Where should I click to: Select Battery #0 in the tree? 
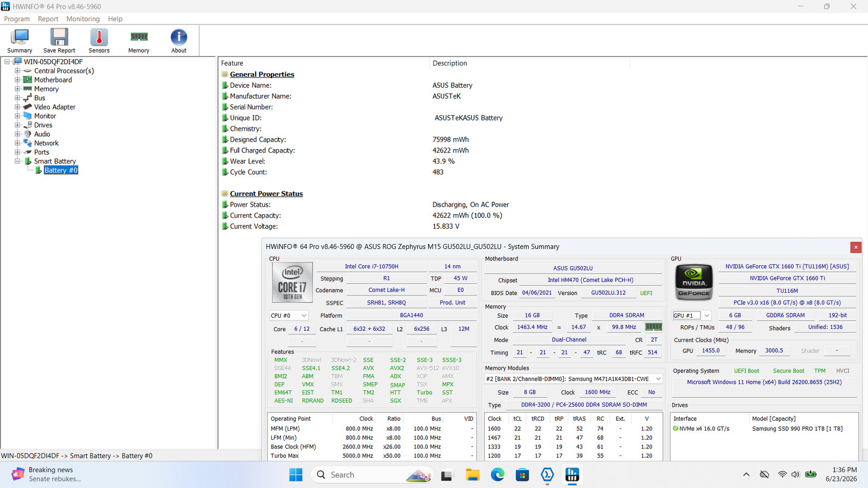coord(61,170)
